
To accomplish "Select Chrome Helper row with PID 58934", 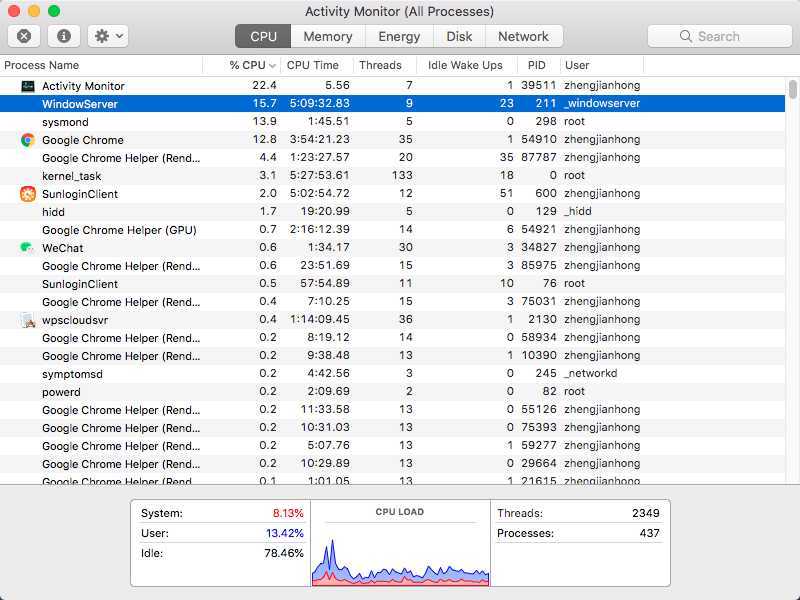I will pyautogui.click(x=392, y=338).
